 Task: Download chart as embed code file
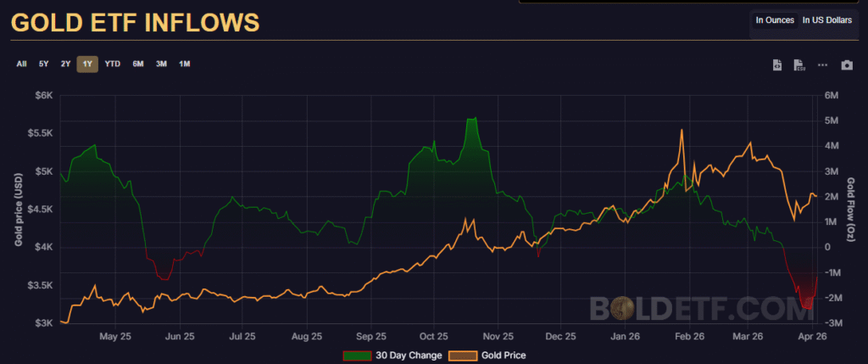777,65
